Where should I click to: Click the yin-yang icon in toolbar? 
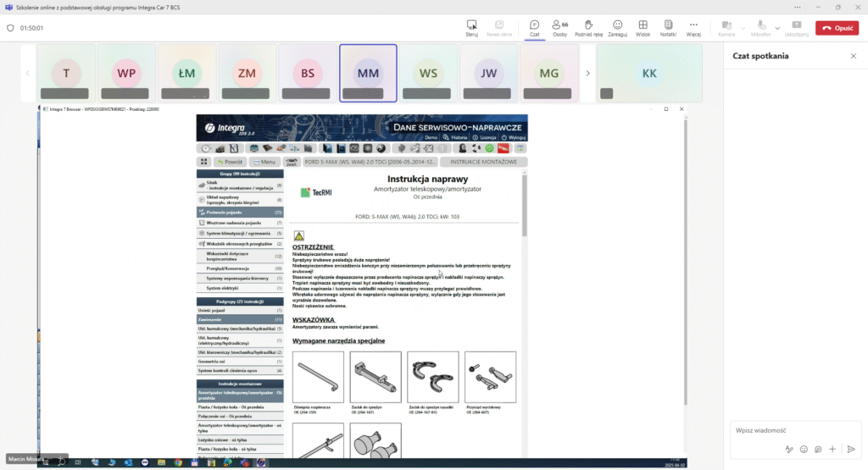click(381, 148)
